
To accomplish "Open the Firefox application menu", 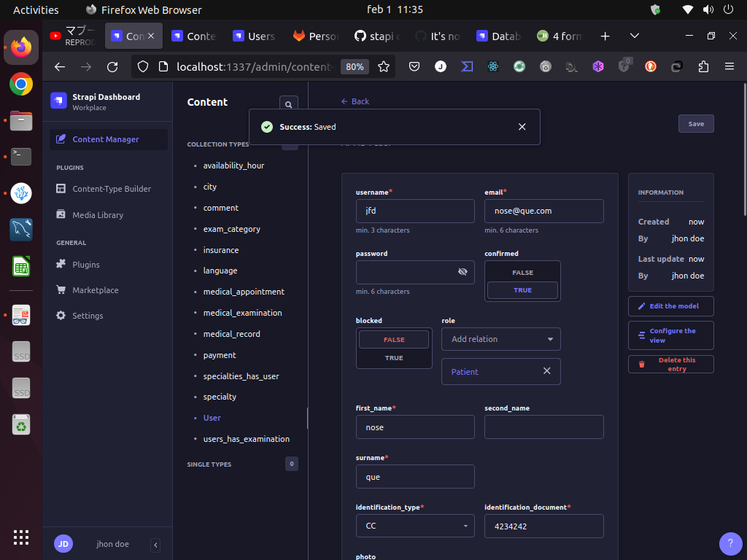I will click(x=729, y=66).
